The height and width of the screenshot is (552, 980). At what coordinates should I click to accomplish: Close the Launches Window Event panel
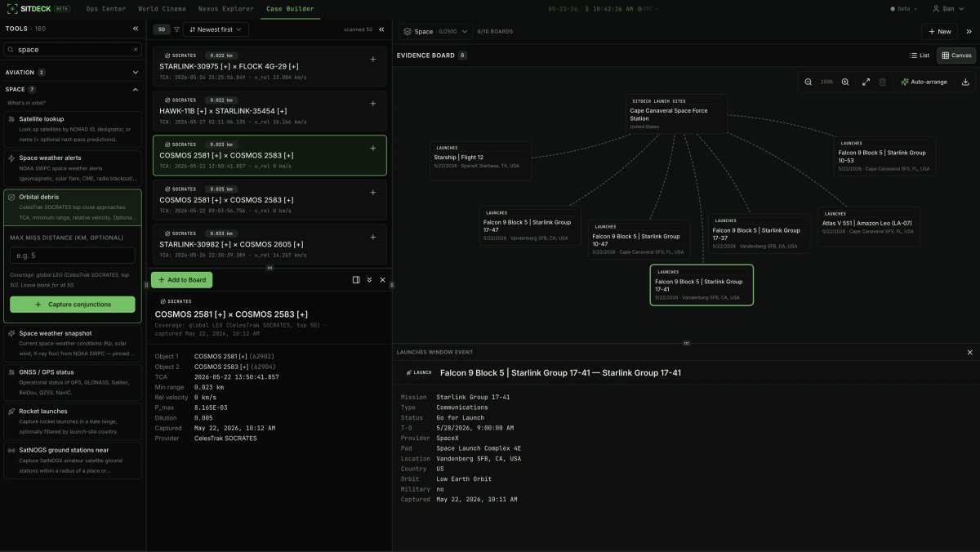point(970,352)
